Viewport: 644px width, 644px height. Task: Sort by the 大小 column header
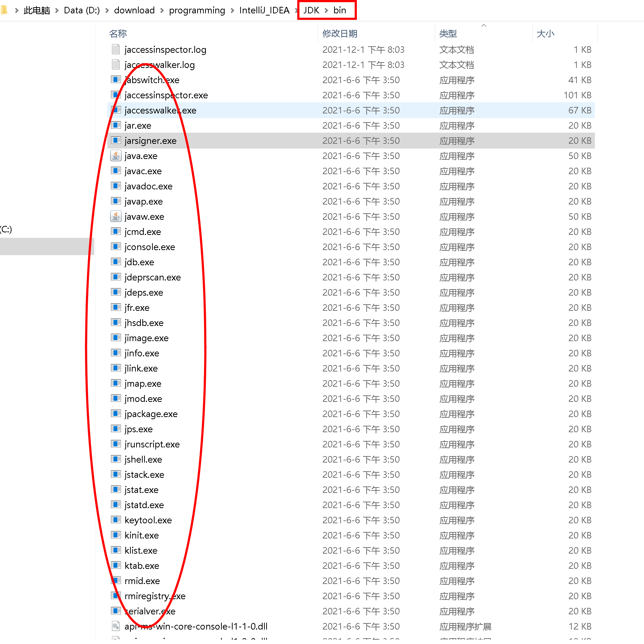click(x=545, y=34)
